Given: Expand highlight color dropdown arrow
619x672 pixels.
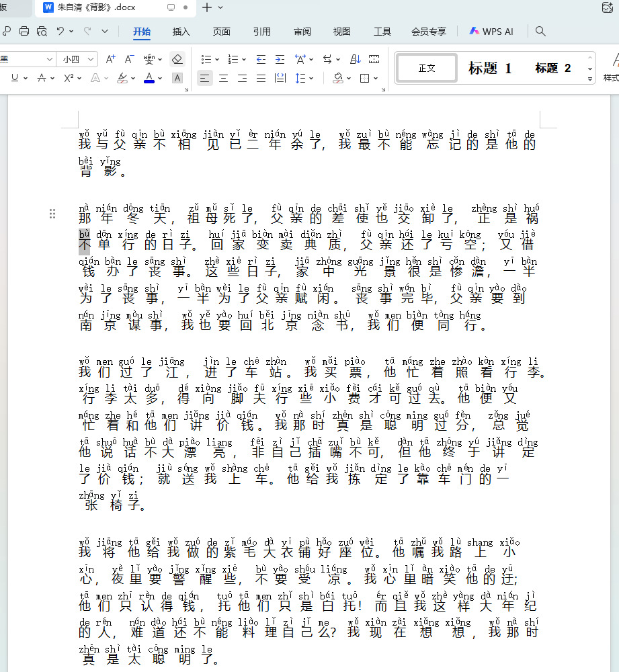Looking at the screenshot, I should click(x=133, y=79).
